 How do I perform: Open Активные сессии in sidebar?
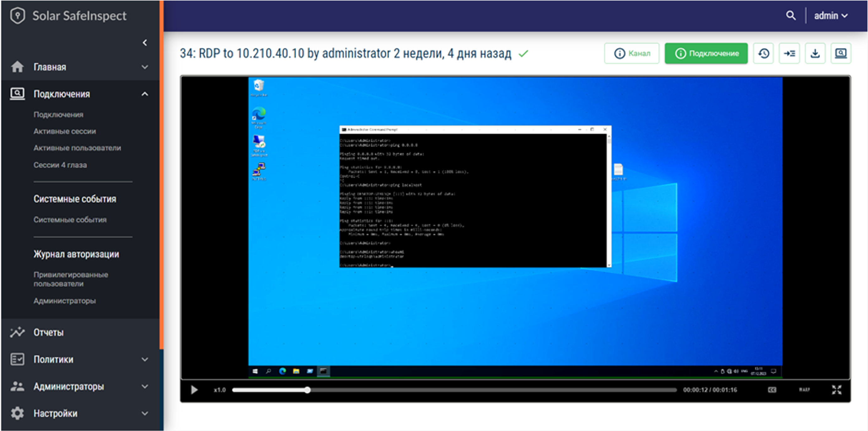65,131
